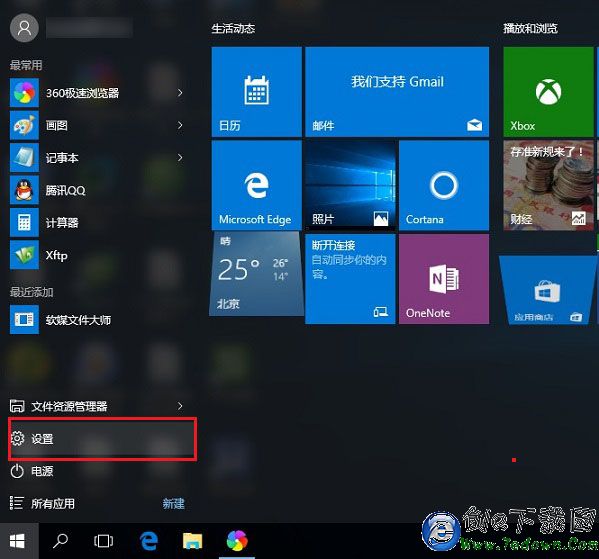Open the 断开连接 phone companion tile

(350, 279)
